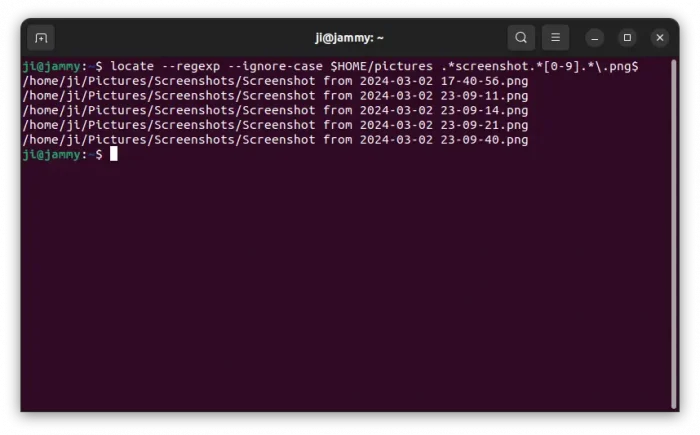
Task: Click the Screenshot 23-09-21.png path line
Action: coord(275,125)
